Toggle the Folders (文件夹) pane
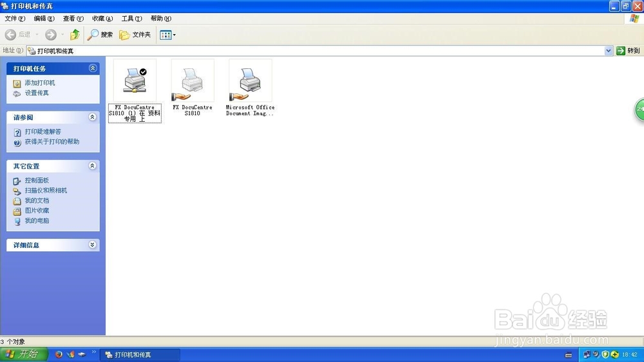 [135, 35]
